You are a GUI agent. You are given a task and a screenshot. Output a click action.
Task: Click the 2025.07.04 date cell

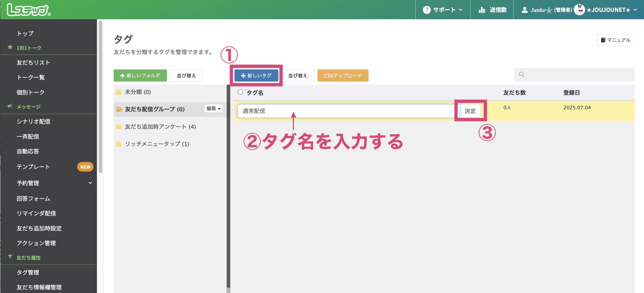(577, 108)
